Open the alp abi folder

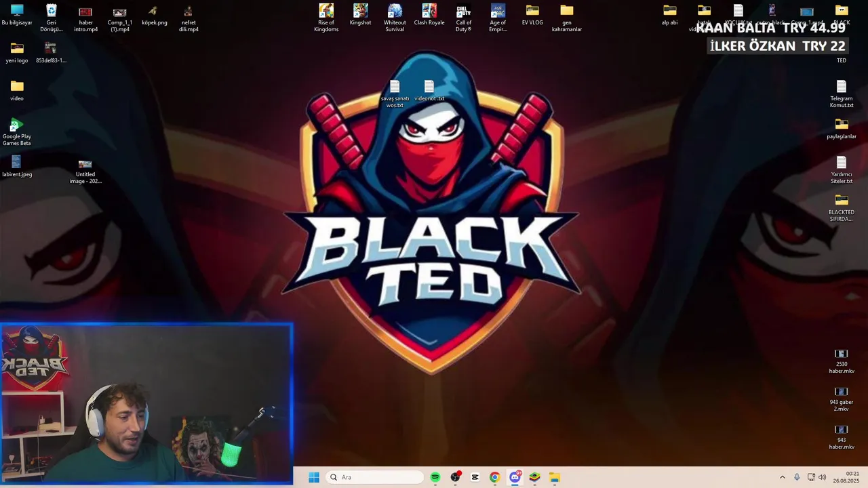(x=670, y=15)
